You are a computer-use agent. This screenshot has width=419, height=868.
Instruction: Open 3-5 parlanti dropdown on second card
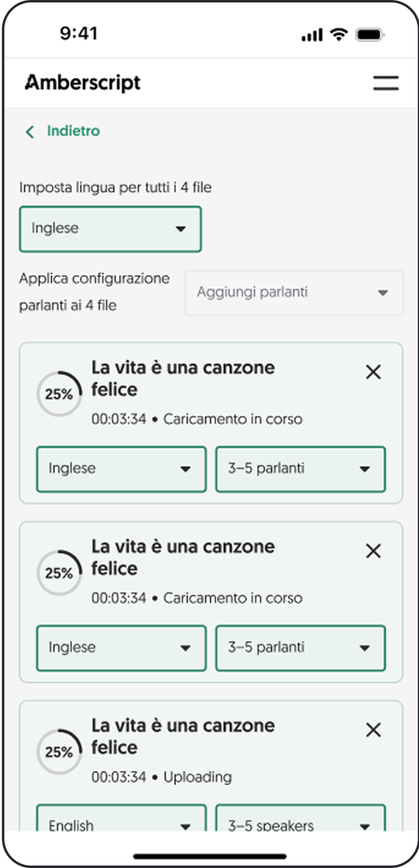[x=301, y=648]
